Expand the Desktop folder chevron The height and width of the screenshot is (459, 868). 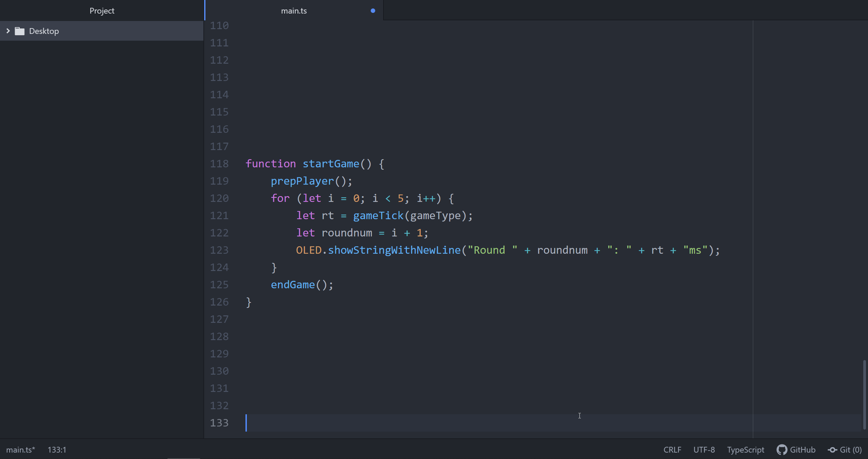click(8, 31)
